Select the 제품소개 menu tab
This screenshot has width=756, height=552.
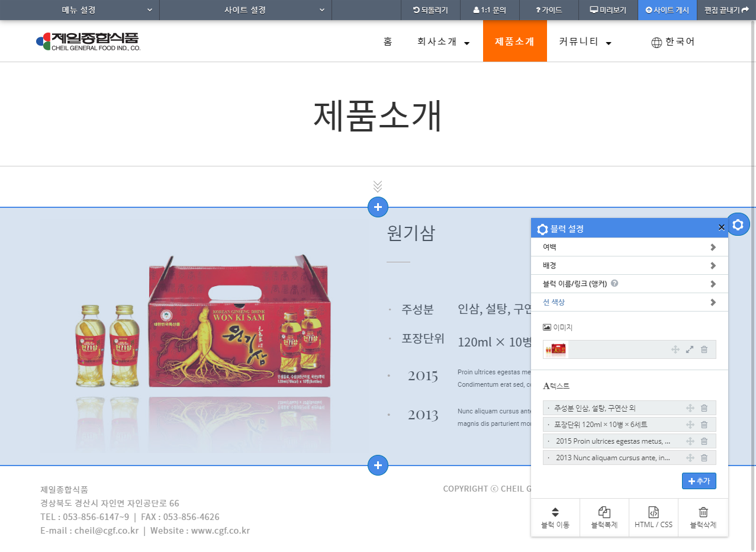pos(514,41)
